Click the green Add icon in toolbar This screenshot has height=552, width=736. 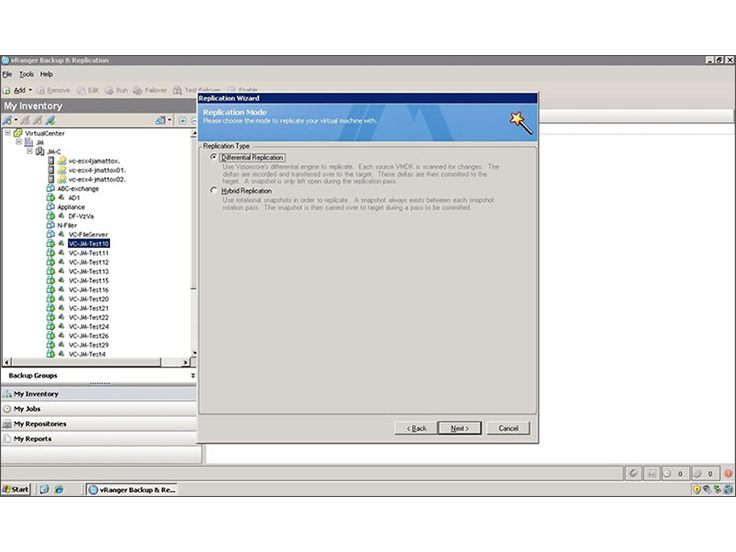pos(7,90)
